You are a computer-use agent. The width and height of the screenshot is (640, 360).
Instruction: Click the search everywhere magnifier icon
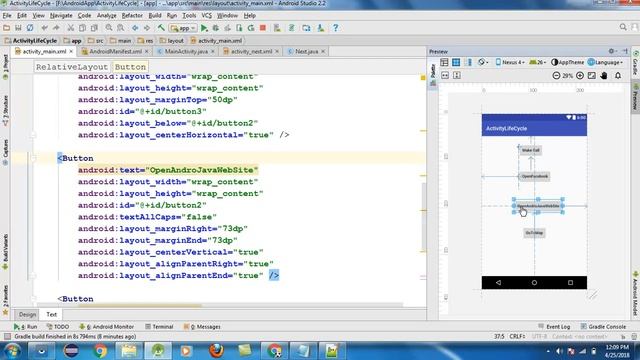point(623,27)
